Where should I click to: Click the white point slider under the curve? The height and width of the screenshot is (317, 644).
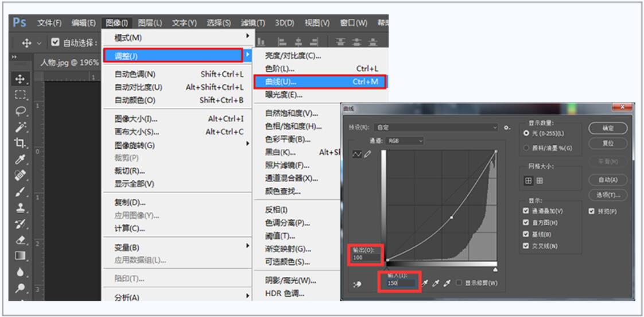[495, 269]
